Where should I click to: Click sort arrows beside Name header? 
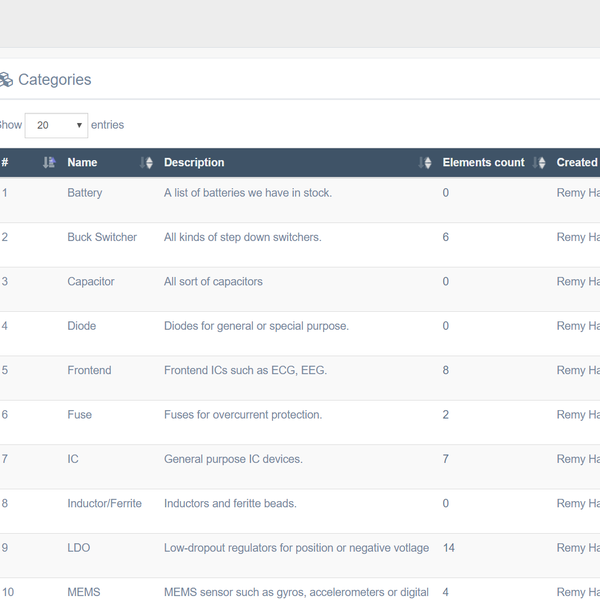tap(147, 163)
